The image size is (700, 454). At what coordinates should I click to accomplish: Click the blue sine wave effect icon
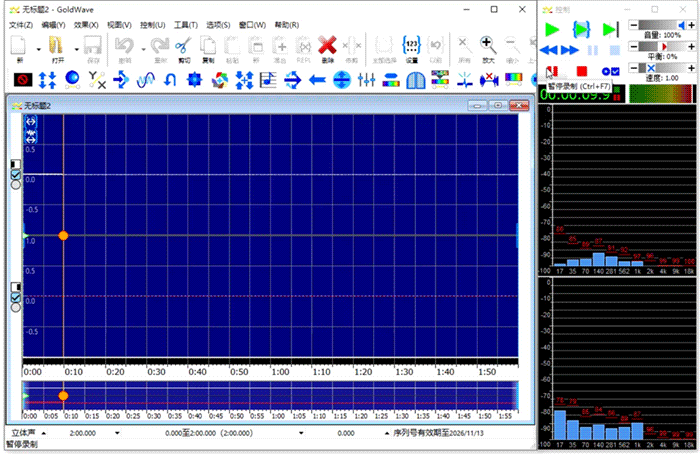146,80
